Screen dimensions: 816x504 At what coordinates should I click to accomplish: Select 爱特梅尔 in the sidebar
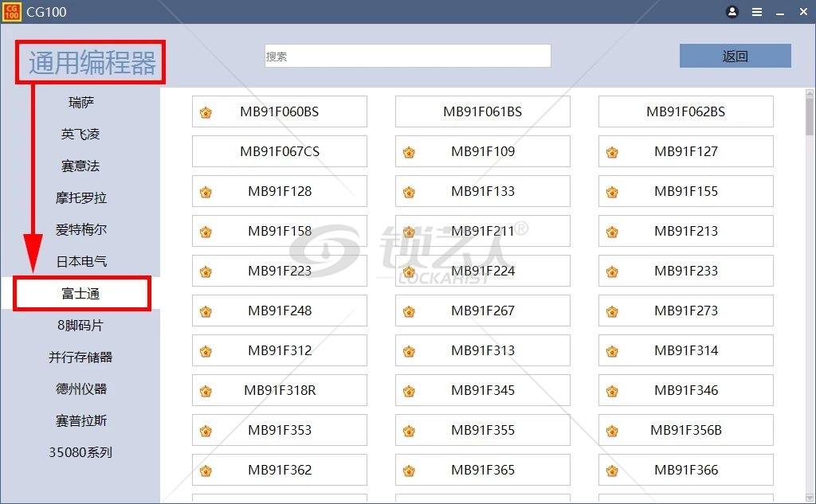80,229
